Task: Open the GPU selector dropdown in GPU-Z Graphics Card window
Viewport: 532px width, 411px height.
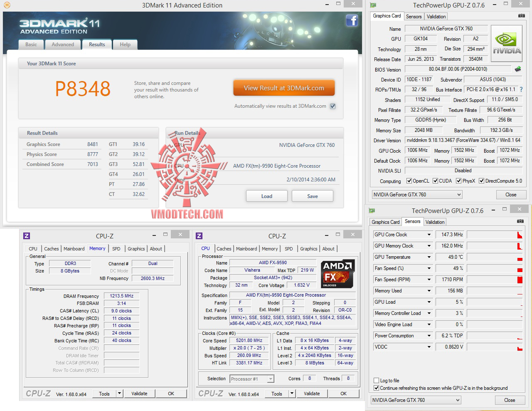Action: point(417,195)
